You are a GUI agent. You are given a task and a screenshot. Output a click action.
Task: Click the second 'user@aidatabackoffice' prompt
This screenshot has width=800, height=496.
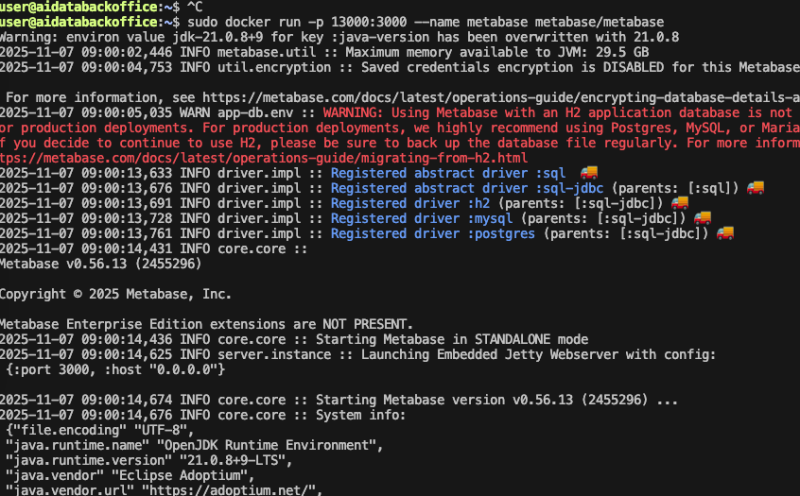tap(79, 22)
